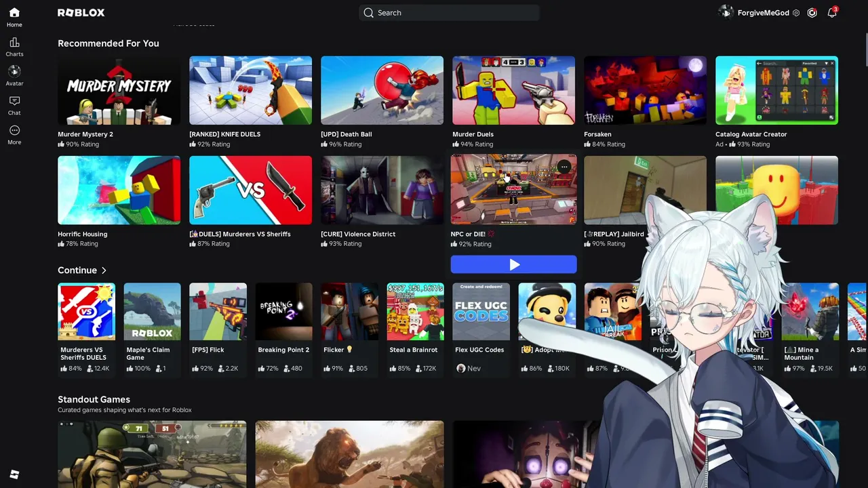Open the Horrific Housing thumbnail
This screenshot has width=868, height=488.
(119, 190)
